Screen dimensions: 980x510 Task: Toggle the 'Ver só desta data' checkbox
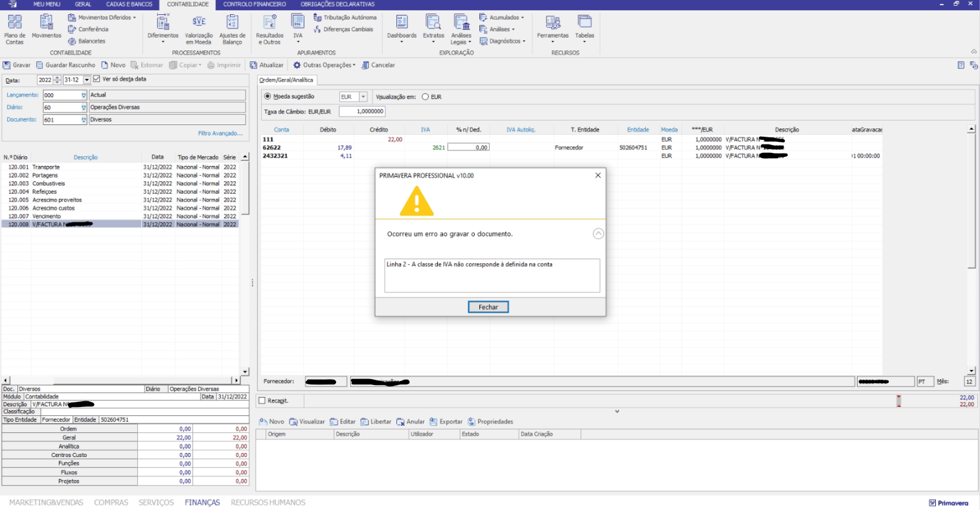coord(97,79)
